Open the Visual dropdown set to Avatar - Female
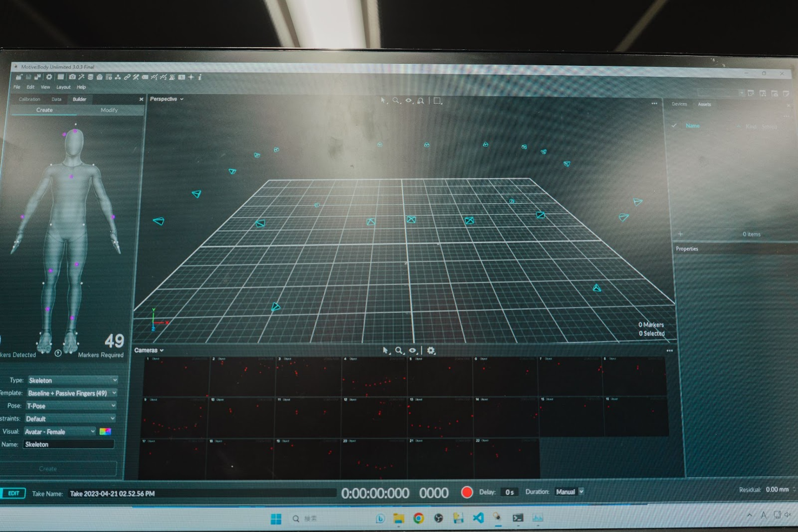 (60, 431)
